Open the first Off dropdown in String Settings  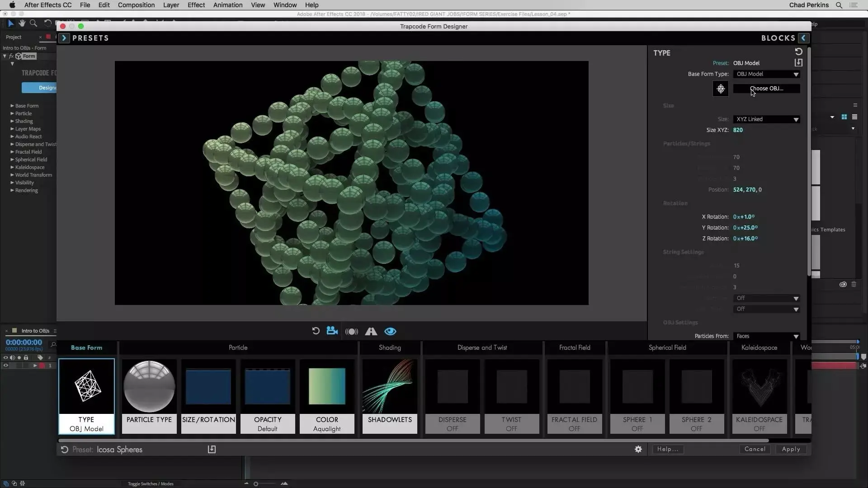click(x=766, y=298)
